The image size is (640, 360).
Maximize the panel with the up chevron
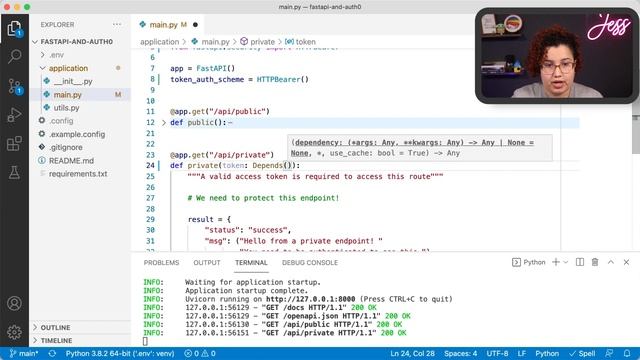click(611, 262)
